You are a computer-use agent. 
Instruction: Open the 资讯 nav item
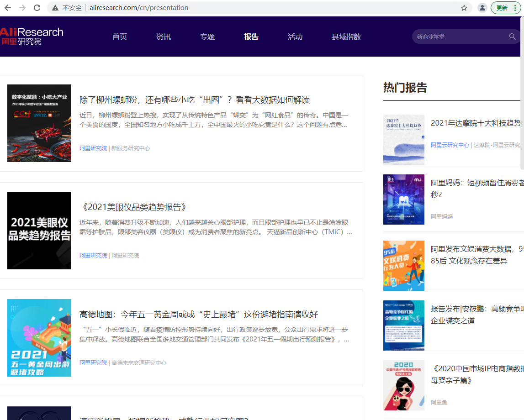pos(164,37)
